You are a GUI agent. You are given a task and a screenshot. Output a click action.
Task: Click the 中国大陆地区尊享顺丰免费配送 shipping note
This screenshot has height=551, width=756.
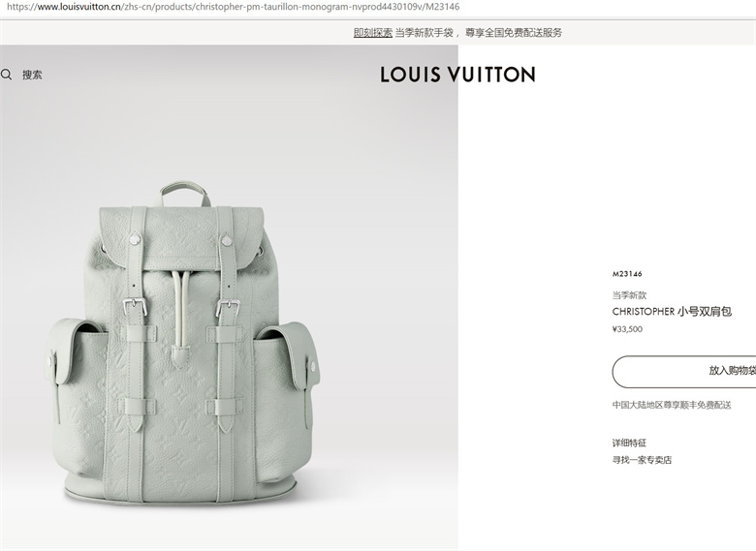pyautogui.click(x=672, y=405)
